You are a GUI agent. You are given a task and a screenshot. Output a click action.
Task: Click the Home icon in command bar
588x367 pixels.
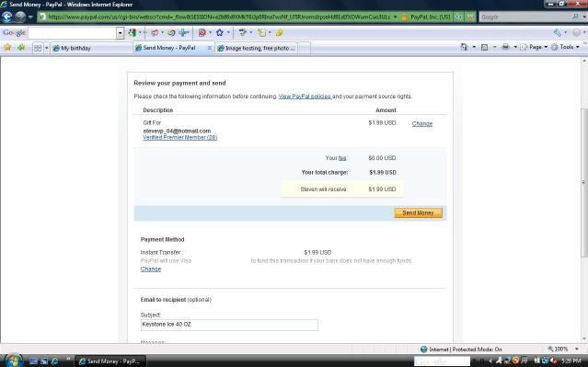(x=465, y=47)
